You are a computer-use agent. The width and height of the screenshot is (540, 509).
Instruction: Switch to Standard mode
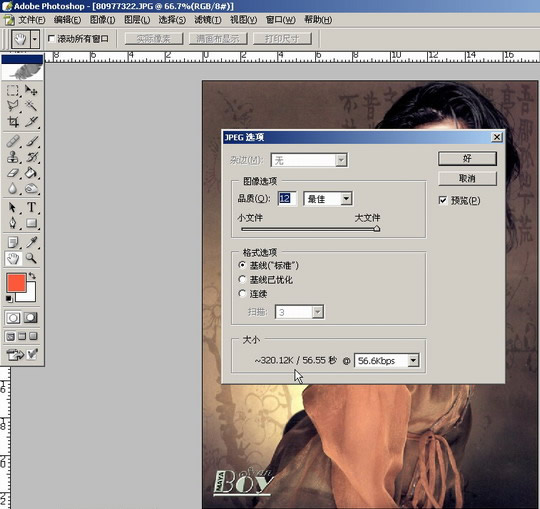pos(13,318)
